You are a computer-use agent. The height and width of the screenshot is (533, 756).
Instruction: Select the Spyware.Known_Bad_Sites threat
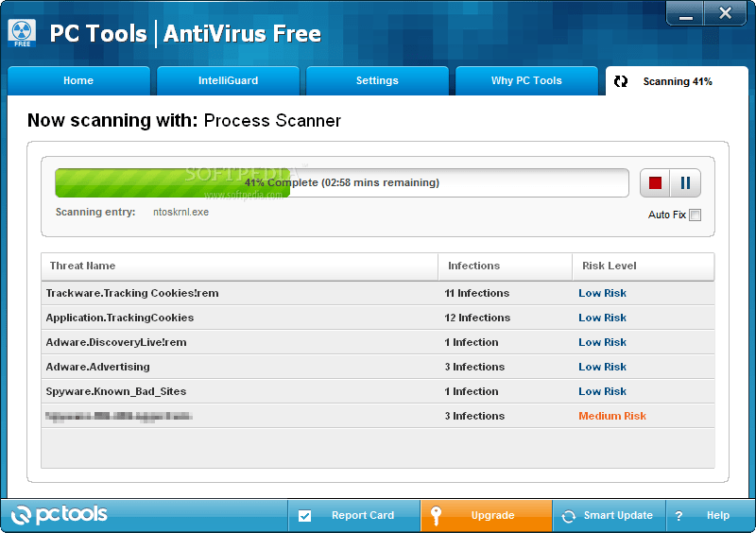coord(377,391)
